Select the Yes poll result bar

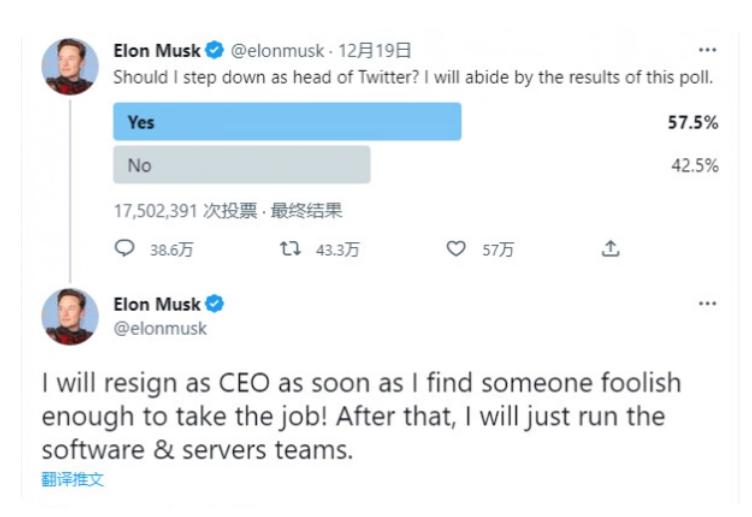tap(288, 122)
